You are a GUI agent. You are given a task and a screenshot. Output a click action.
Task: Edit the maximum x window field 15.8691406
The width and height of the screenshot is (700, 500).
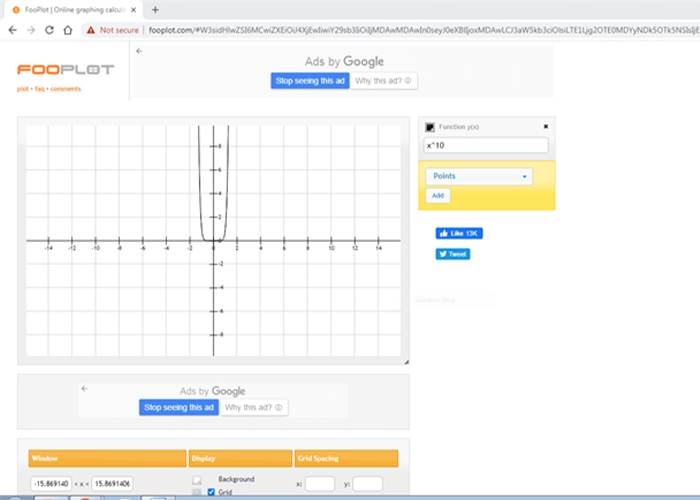tap(112, 484)
